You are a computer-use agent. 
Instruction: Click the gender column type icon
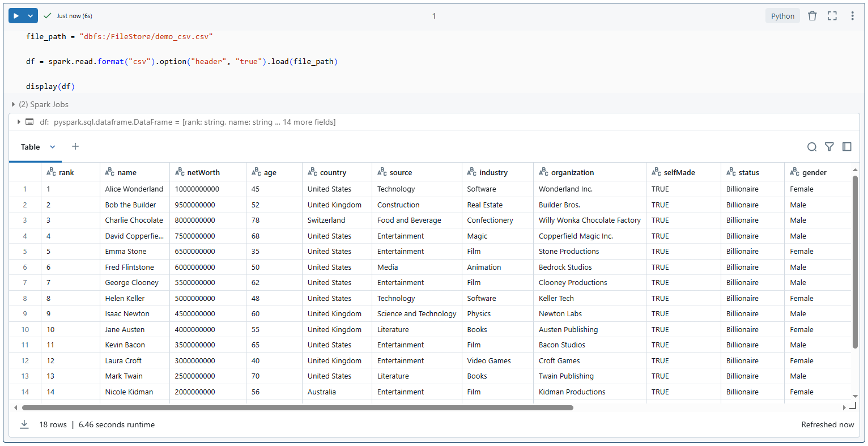794,172
